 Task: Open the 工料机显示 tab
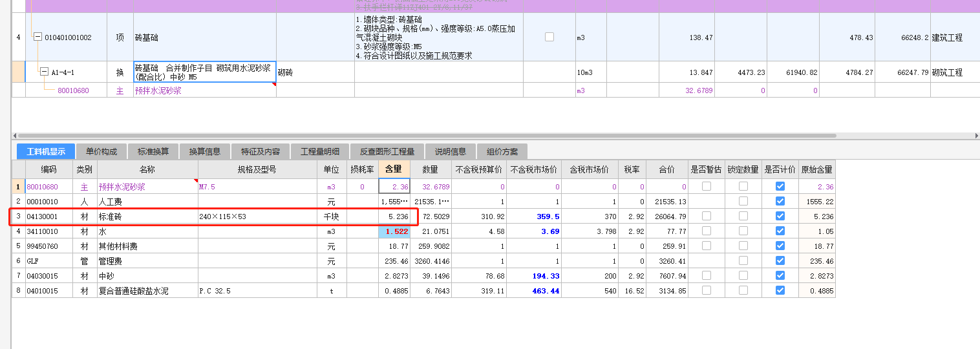tap(46, 151)
